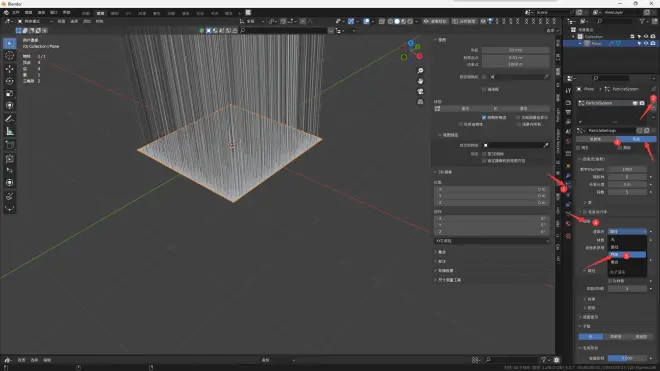This screenshot has height=371, width=660.
Task: Open the 物体模式 mode dropdown
Action: coord(35,21)
